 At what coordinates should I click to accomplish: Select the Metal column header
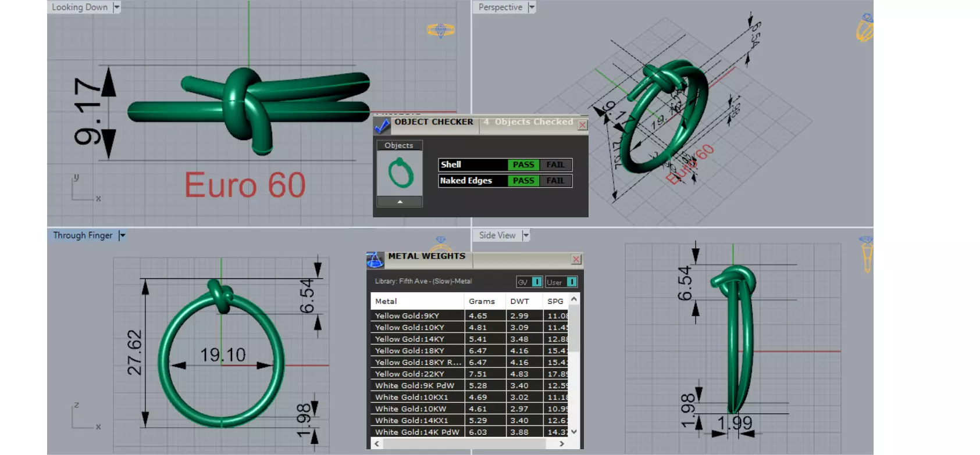click(418, 301)
